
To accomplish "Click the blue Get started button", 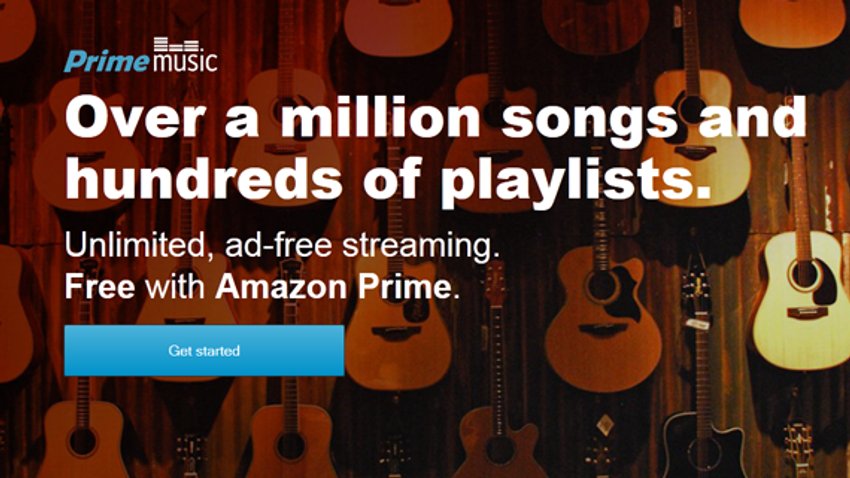I will [x=204, y=350].
